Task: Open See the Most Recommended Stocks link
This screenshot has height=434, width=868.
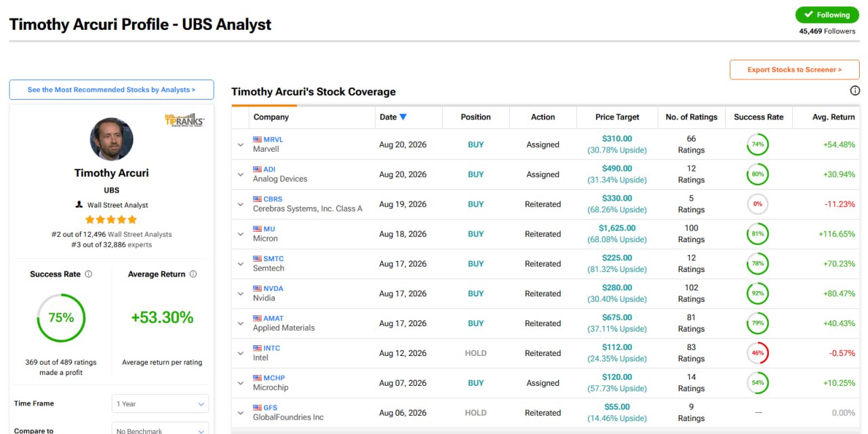Action: 111,90
